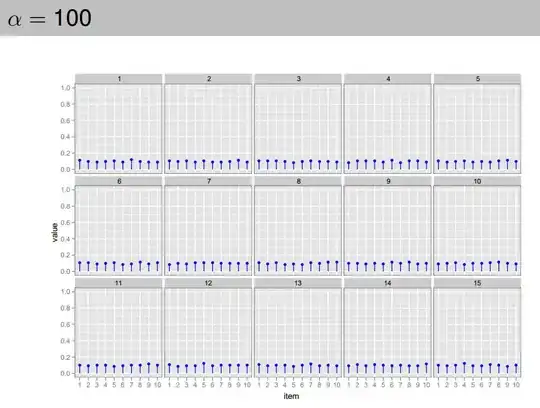The width and height of the screenshot is (540, 408).
Task: Click the plot area of panel 12
Action: point(208,333)
